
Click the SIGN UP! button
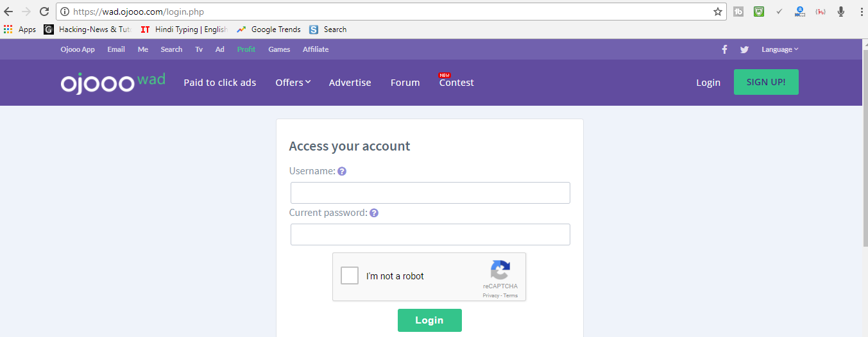click(x=766, y=82)
